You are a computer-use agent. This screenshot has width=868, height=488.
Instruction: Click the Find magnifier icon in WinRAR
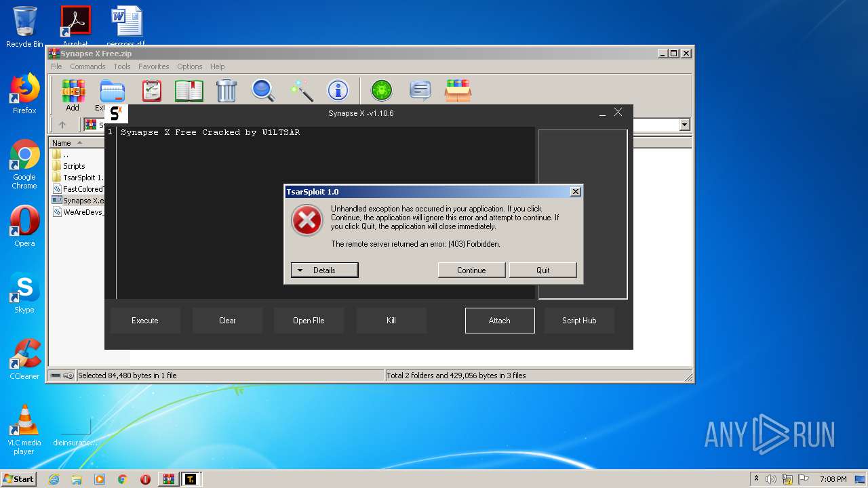263,91
